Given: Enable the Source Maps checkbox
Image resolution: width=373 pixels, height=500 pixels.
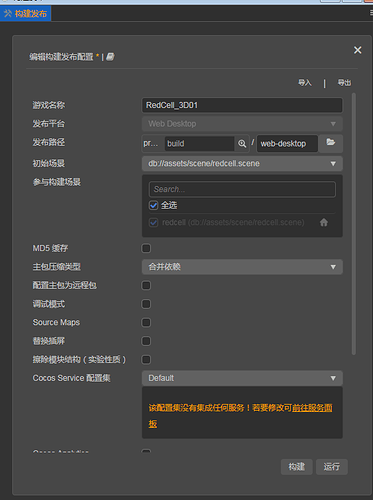Looking at the screenshot, I should pyautogui.click(x=146, y=322).
